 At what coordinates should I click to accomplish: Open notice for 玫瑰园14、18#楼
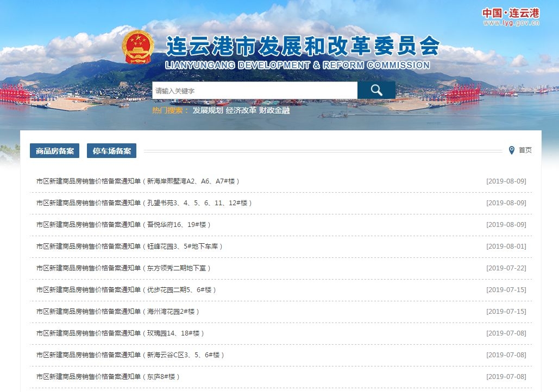120,333
